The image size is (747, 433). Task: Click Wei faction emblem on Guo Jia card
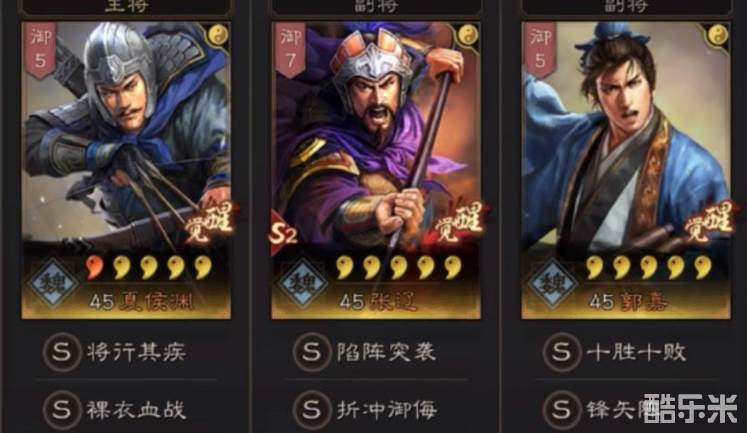553,282
